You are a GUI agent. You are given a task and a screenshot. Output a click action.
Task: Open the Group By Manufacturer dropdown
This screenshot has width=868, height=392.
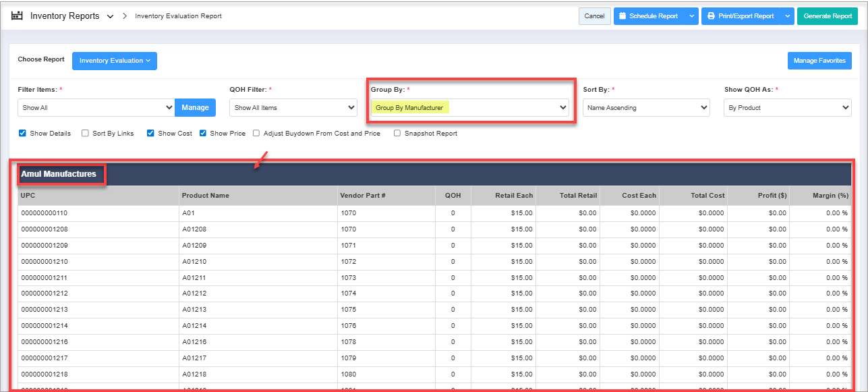[x=469, y=107]
